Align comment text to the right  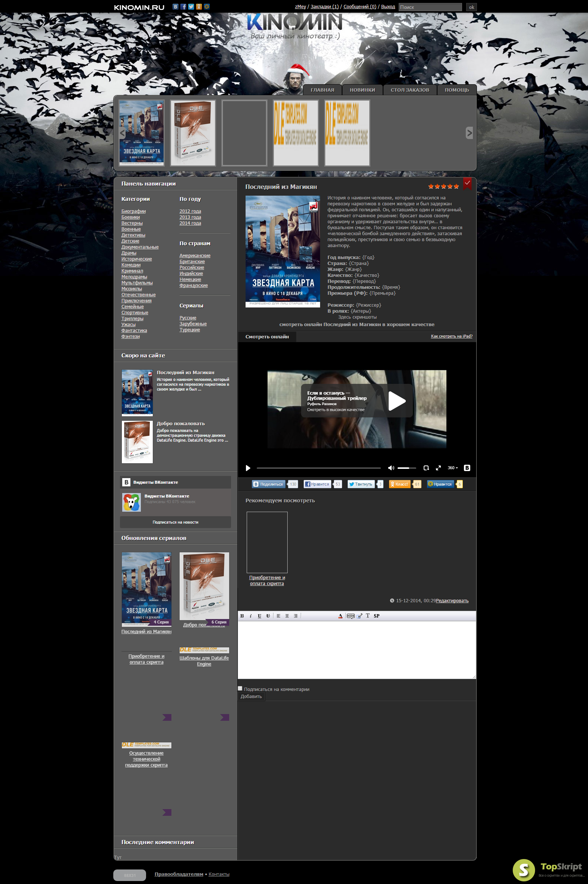(x=295, y=616)
